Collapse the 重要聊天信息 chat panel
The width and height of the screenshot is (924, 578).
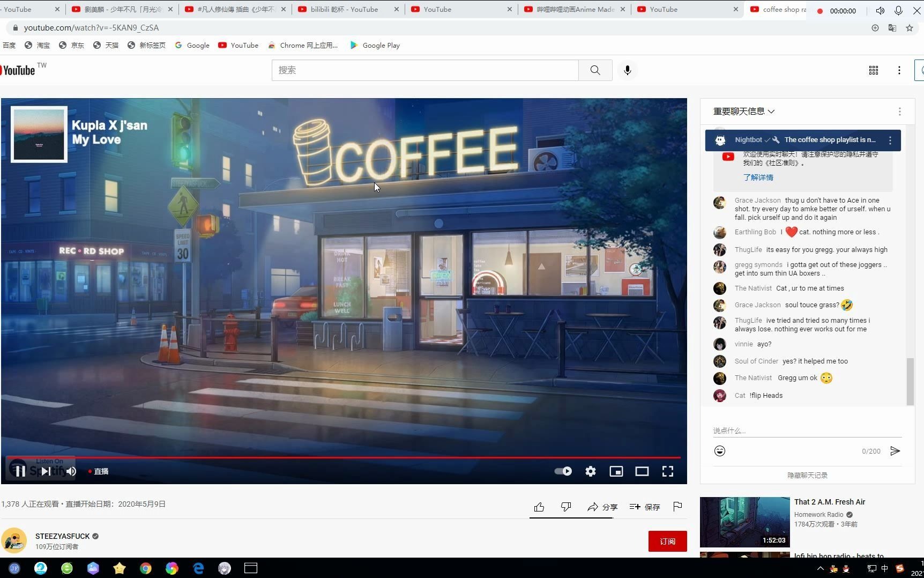click(x=771, y=111)
